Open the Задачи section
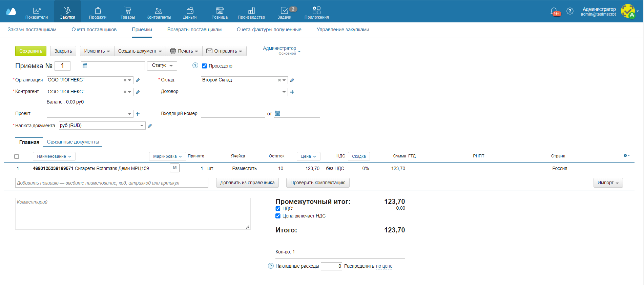The height and width of the screenshot is (285, 644). pyautogui.click(x=285, y=13)
